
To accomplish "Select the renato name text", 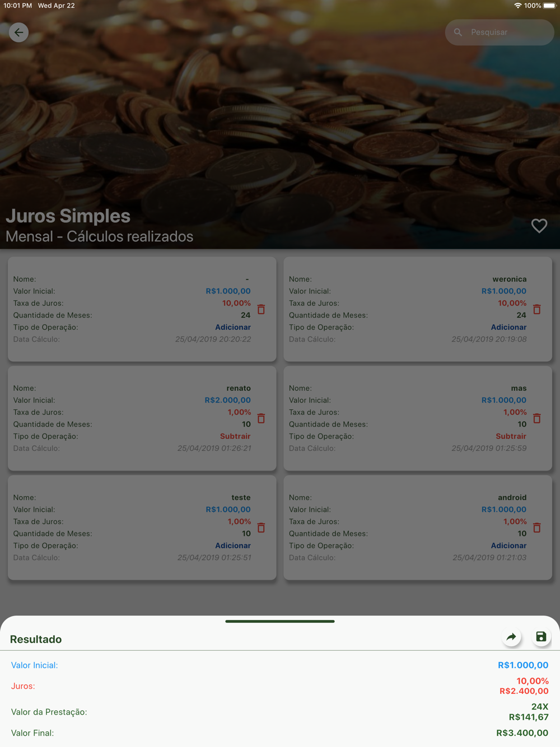I will 239,388.
